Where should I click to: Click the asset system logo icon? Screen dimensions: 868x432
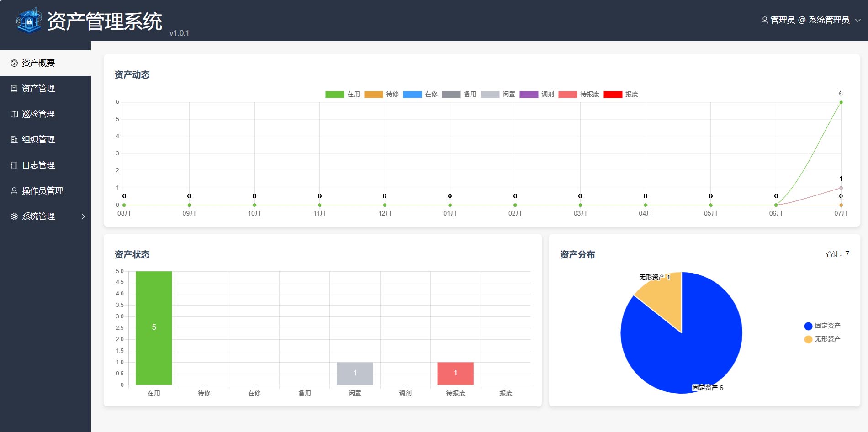tap(29, 20)
